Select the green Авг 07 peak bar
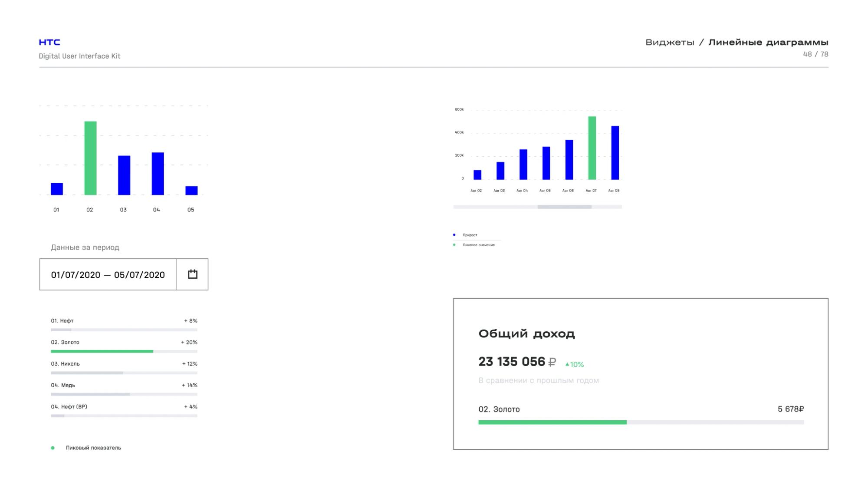This screenshot has height=488, width=868. pyautogui.click(x=592, y=148)
